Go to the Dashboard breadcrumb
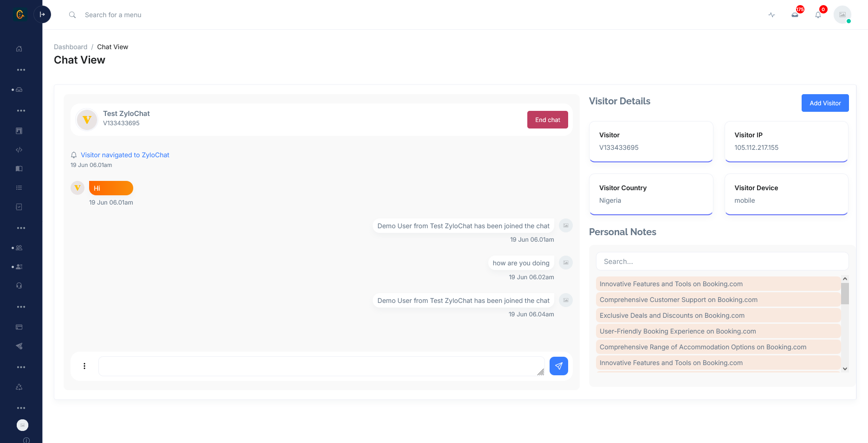This screenshot has width=868, height=443. pos(71,47)
